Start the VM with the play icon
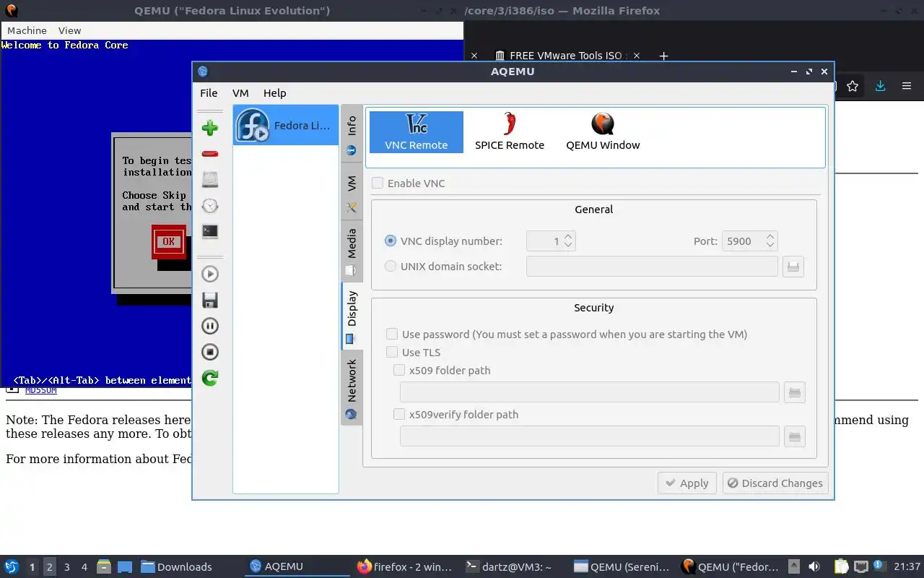Screen dimensions: 924x578 click(210, 274)
